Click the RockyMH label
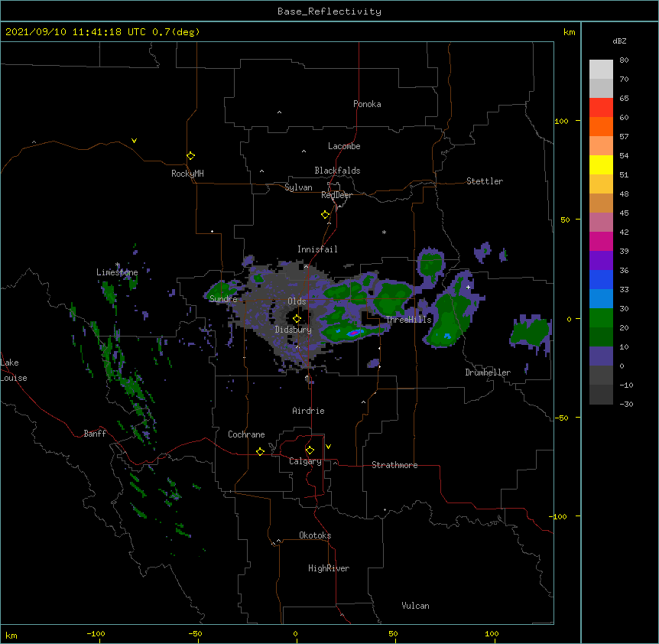Screen dimensions: 659x644 [187, 174]
